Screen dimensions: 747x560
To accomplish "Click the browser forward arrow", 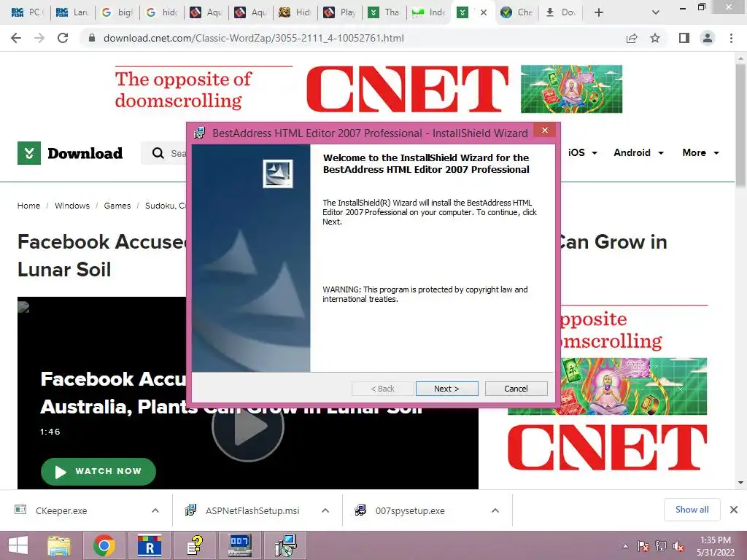I will 39,38.
